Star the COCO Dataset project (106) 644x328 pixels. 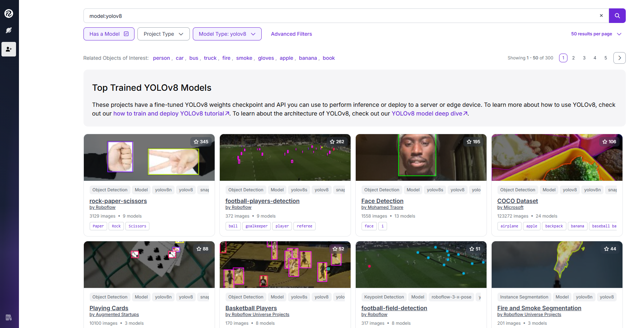(x=609, y=142)
